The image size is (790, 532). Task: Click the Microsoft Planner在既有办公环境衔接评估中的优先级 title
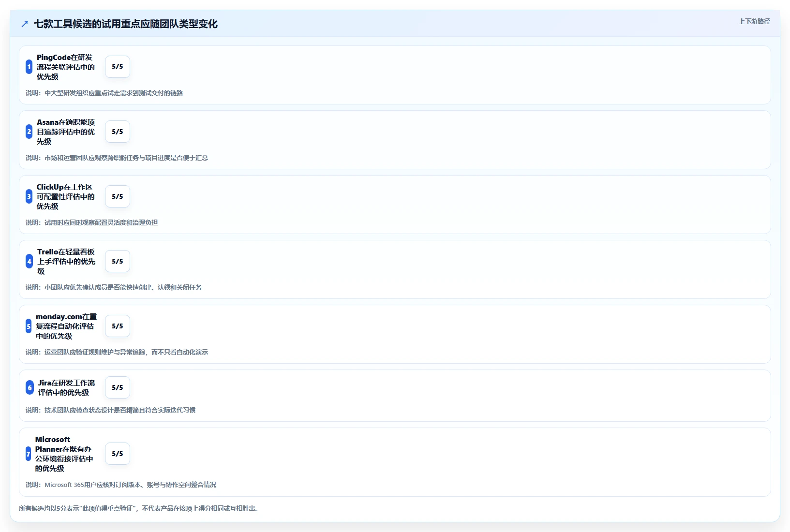(64, 454)
